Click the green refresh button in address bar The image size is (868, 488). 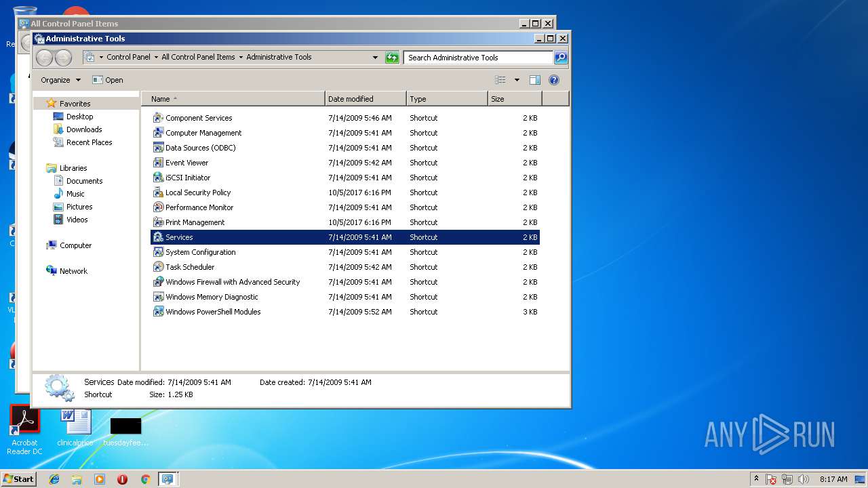tap(392, 58)
